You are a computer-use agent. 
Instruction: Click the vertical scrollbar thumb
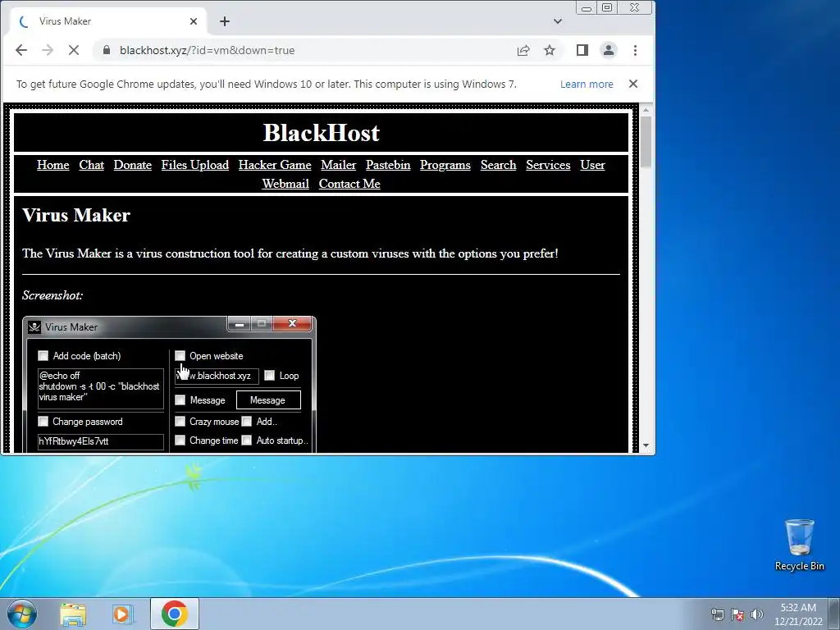point(646,141)
